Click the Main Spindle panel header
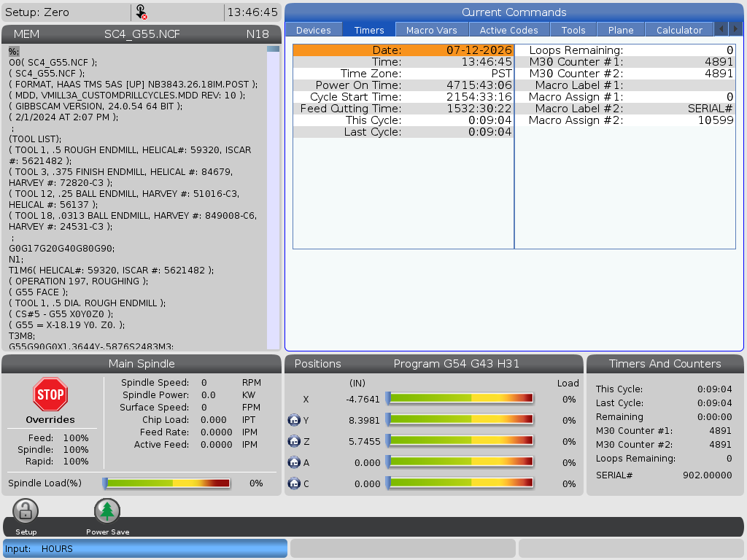This screenshot has width=747, height=560. tap(142, 364)
